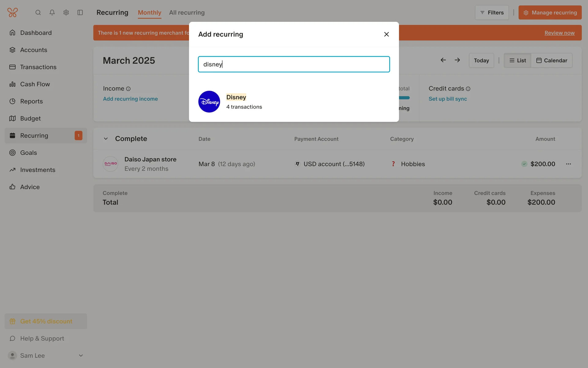Click Manage recurring button
The width and height of the screenshot is (588, 368).
(550, 13)
